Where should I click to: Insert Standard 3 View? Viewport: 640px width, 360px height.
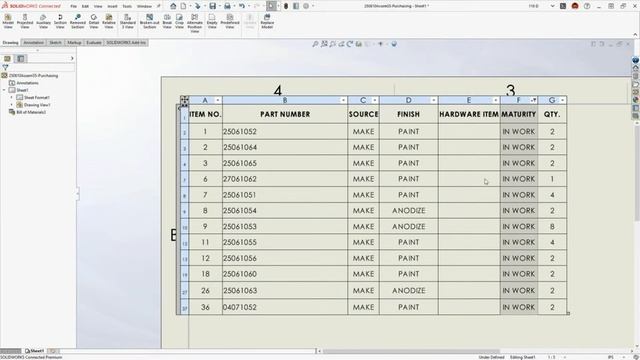[128, 21]
